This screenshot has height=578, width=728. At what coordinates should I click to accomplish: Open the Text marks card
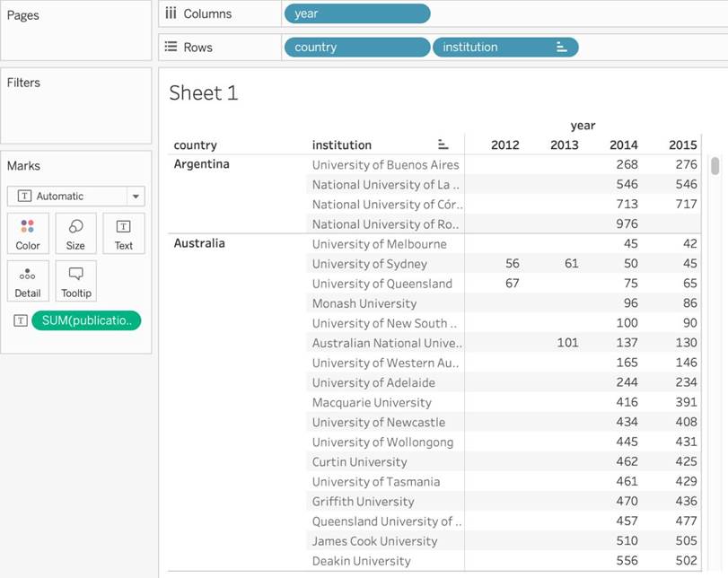click(124, 233)
